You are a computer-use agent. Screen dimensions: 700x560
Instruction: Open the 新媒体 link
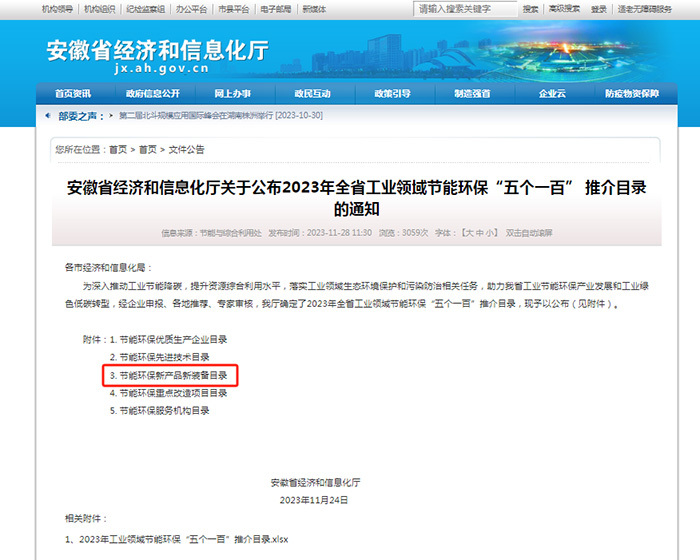314,9
